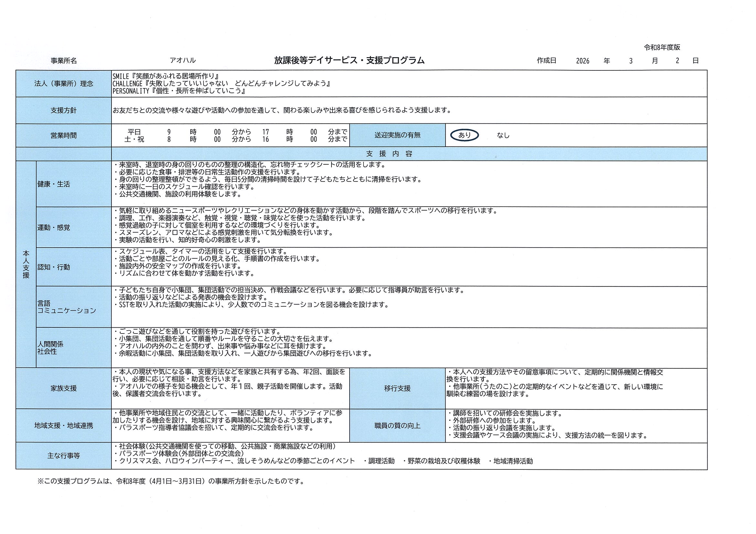Click the 営業時間 label cell
Viewport: 756px width, 534px height.
[x=64, y=136]
